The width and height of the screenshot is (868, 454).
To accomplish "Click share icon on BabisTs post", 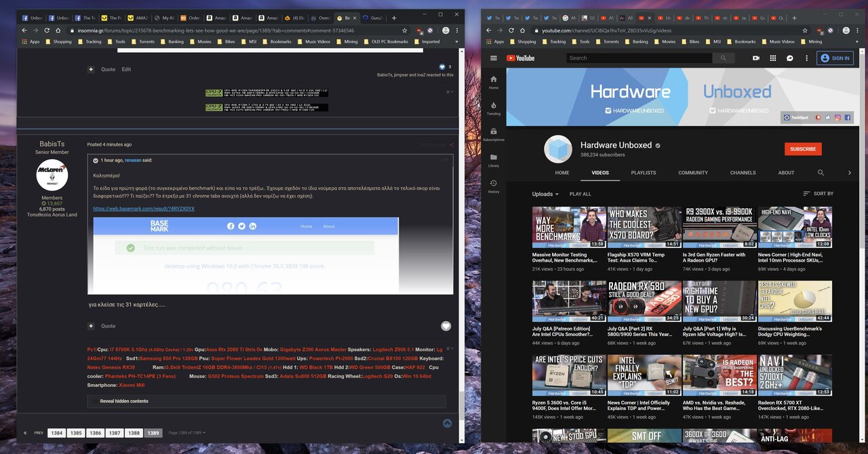I will (x=452, y=144).
